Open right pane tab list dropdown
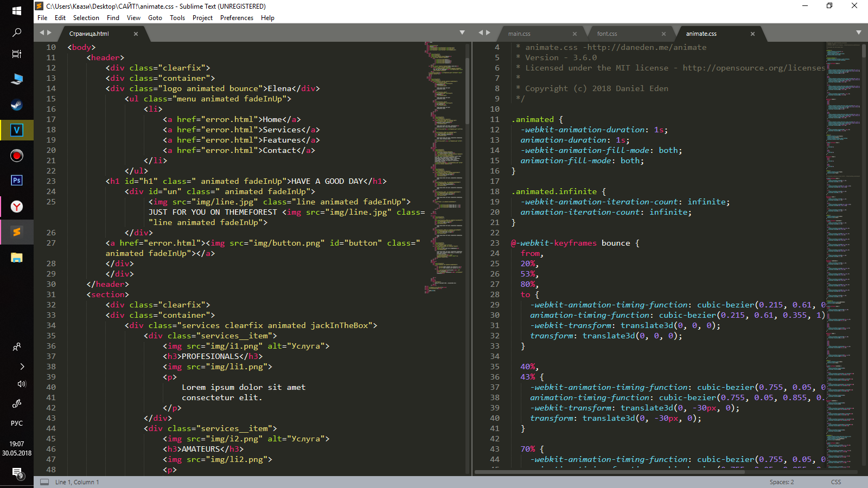 tap(859, 33)
